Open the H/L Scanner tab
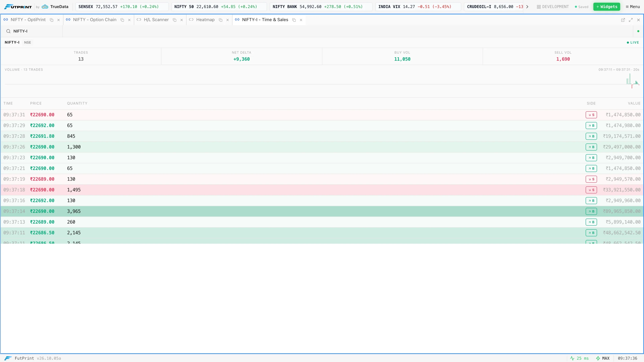The width and height of the screenshot is (644, 362). [156, 20]
